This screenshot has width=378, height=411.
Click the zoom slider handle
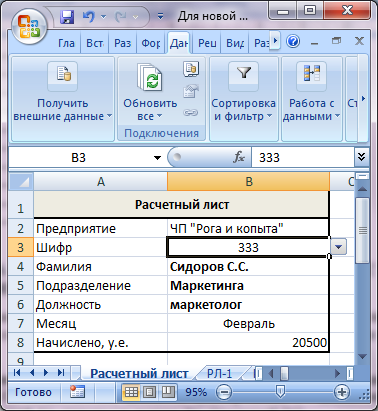[x=280, y=392]
